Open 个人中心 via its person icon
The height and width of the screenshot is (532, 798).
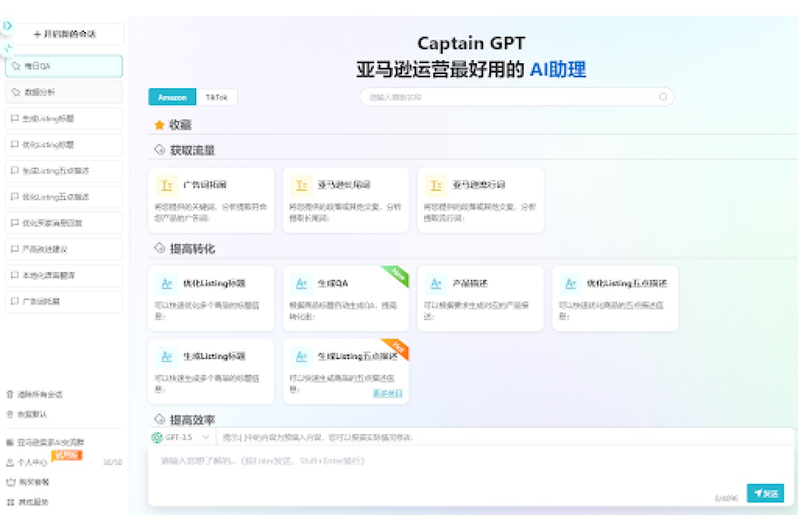(10, 462)
